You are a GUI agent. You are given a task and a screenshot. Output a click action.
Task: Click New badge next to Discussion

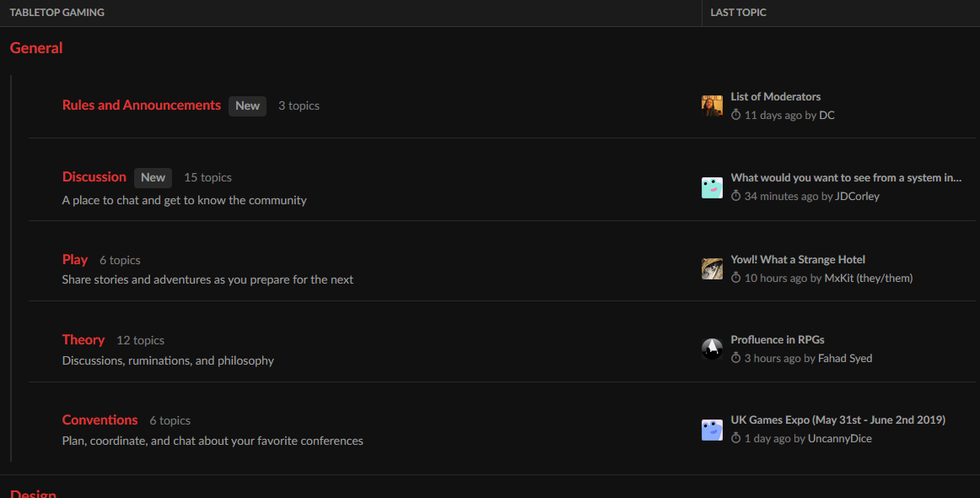[x=153, y=178]
